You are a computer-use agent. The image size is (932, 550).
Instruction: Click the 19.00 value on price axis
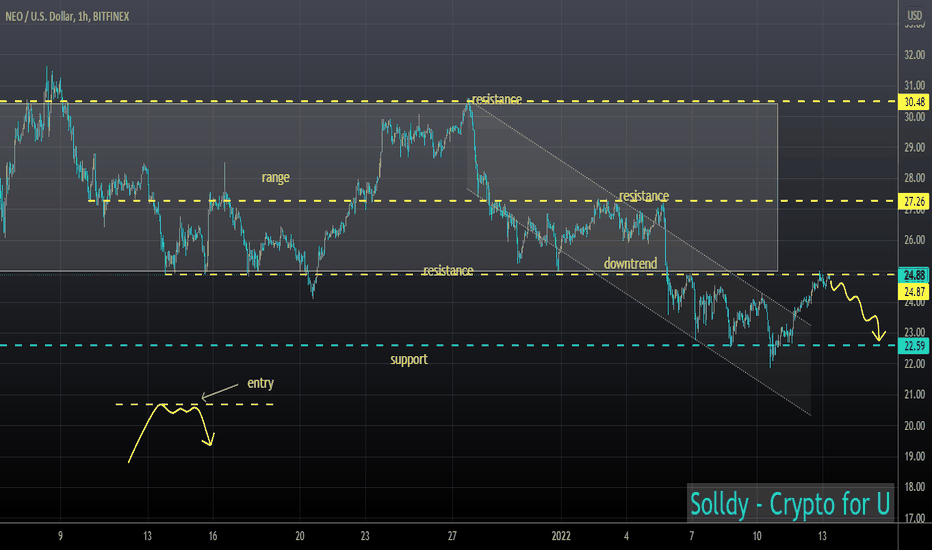(915, 457)
